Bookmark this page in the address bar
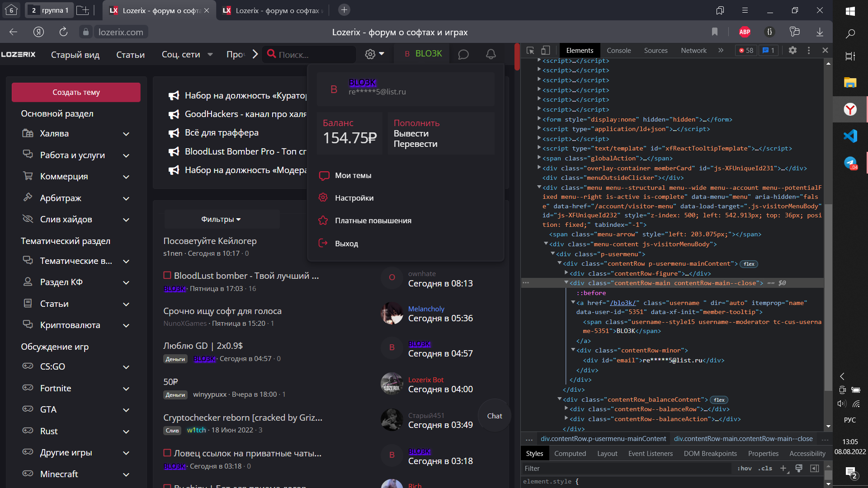Screen dimensions: 868x488 coord(715,32)
